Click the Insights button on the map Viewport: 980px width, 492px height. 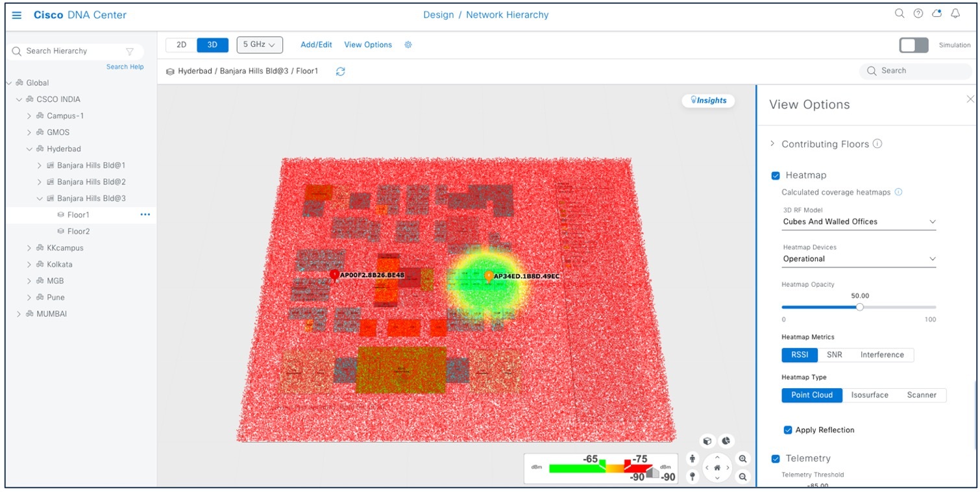point(707,101)
